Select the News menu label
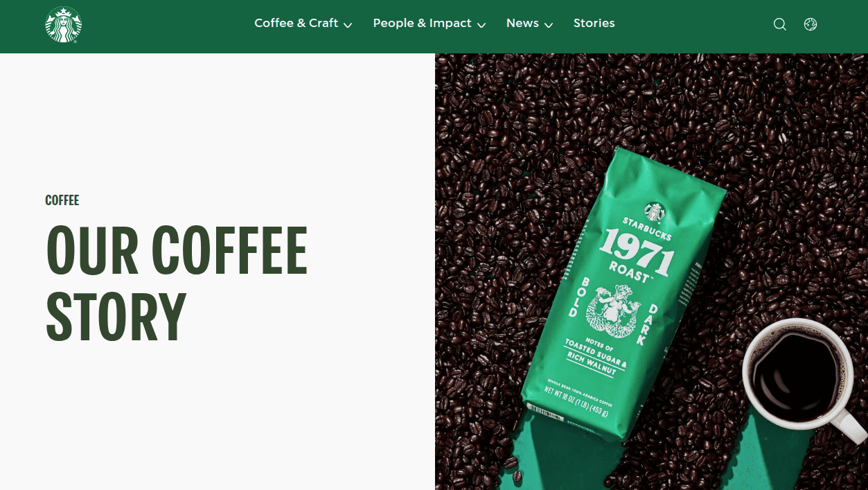This screenshot has width=868, height=490. pyautogui.click(x=522, y=23)
